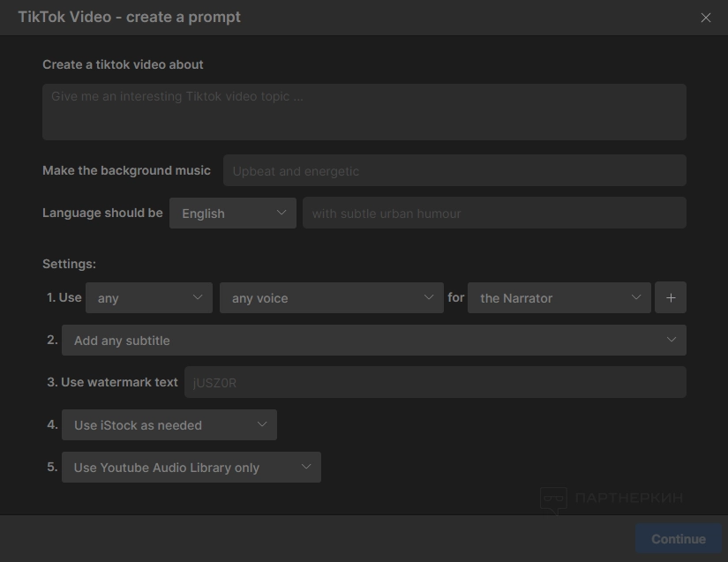Focus the background music input field
This screenshot has width=728, height=562.
454,171
